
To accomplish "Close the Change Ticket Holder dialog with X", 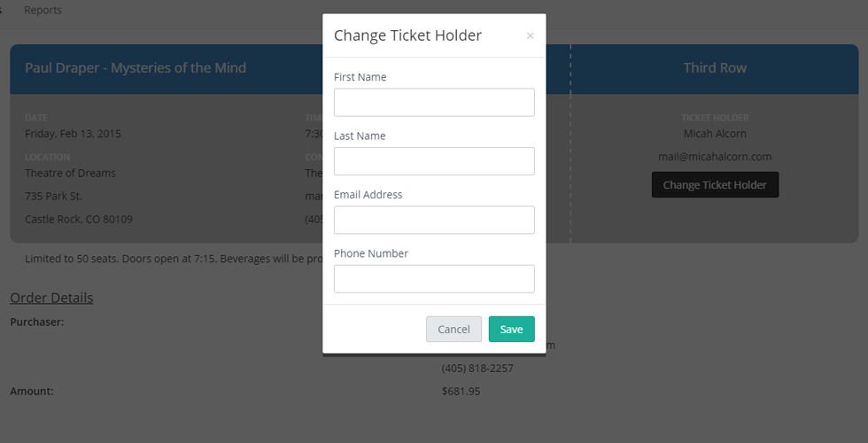I will pyautogui.click(x=530, y=36).
